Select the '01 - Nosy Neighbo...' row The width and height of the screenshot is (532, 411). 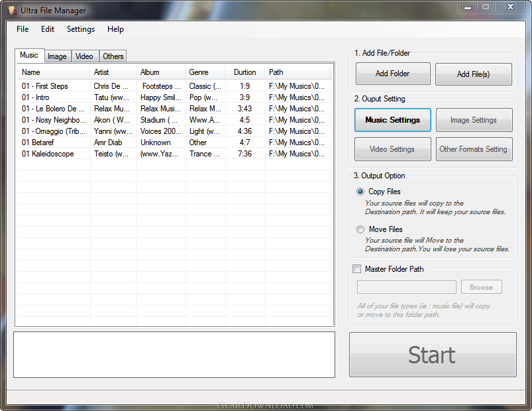tap(174, 120)
